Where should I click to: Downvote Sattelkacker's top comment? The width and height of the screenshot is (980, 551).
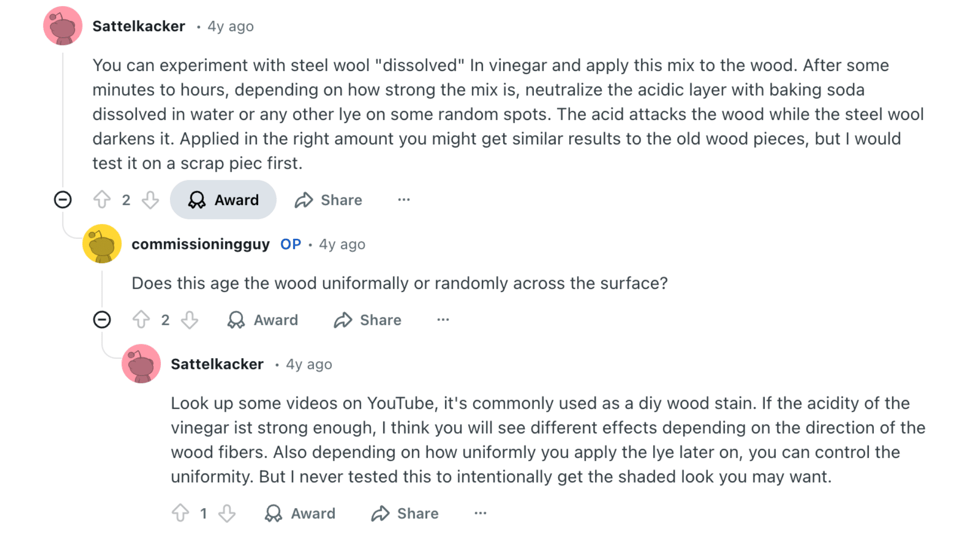(x=150, y=200)
